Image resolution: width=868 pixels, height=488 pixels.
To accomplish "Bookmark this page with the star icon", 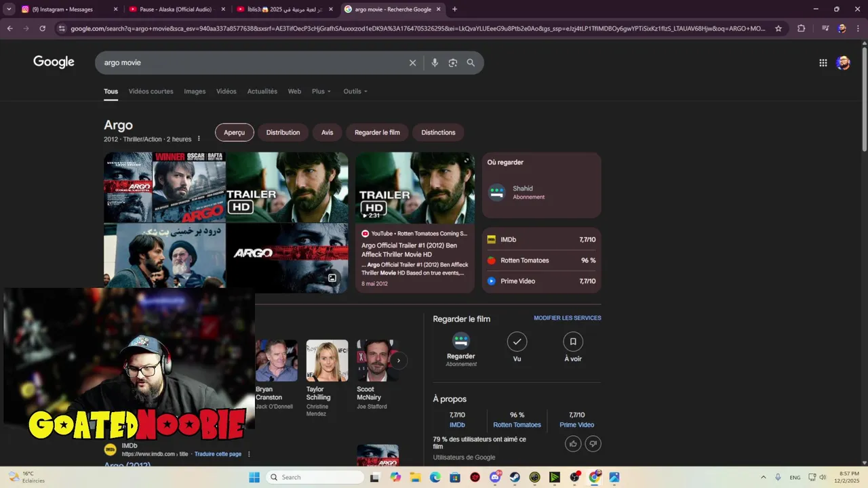I will tap(778, 28).
